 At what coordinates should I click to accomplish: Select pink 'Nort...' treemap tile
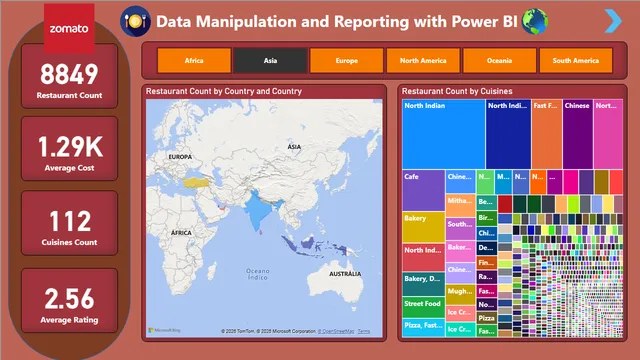point(608,134)
